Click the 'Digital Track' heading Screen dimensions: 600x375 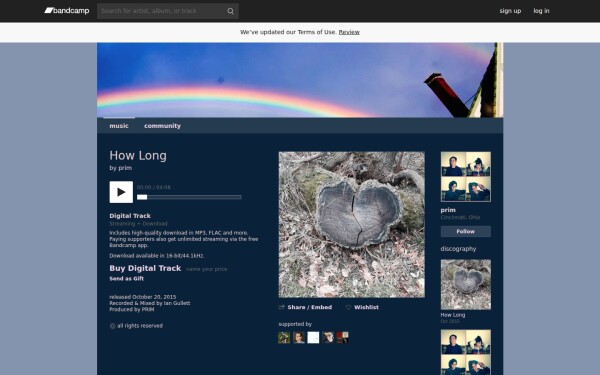click(130, 216)
